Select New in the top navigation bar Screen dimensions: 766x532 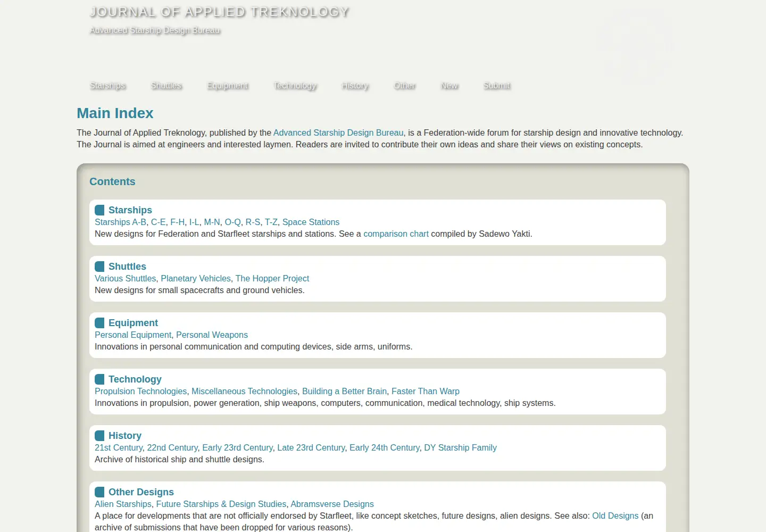(449, 86)
